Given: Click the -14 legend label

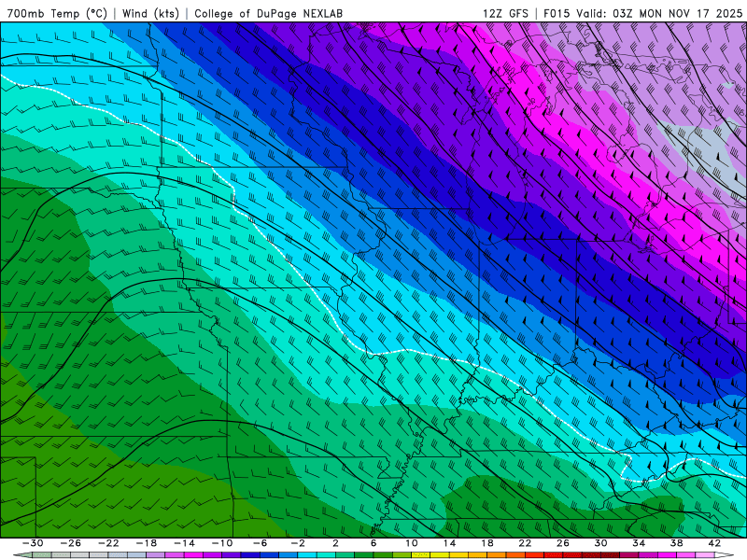Looking at the screenshot, I should point(184,543).
